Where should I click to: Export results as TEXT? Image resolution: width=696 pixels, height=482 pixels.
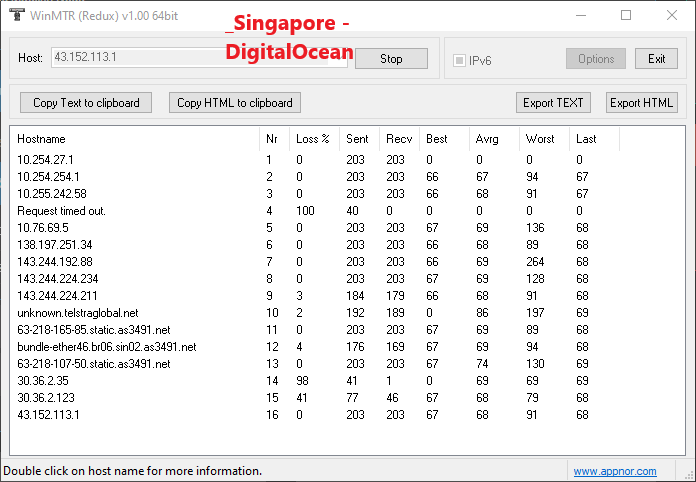coord(553,103)
